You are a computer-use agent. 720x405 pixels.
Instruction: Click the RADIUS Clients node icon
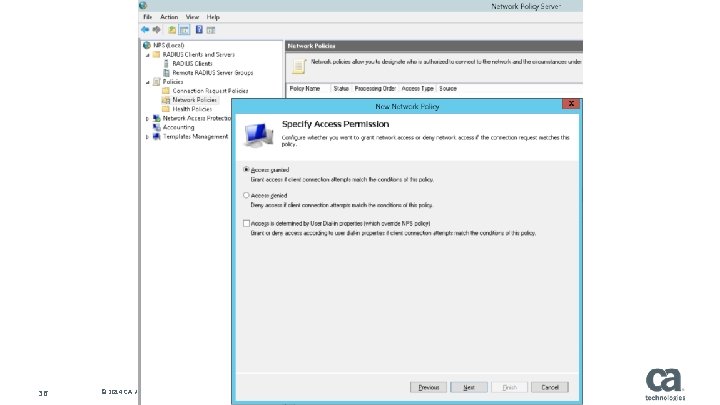pos(166,63)
